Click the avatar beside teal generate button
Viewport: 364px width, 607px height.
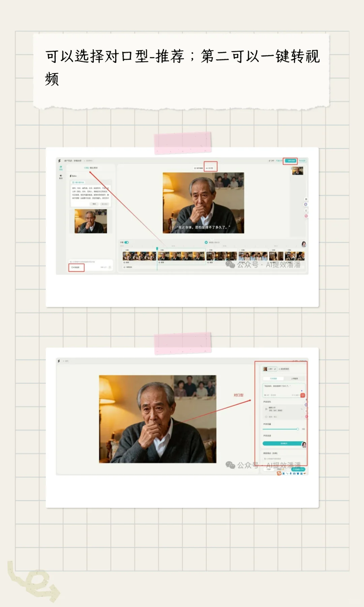pyautogui.click(x=304, y=445)
